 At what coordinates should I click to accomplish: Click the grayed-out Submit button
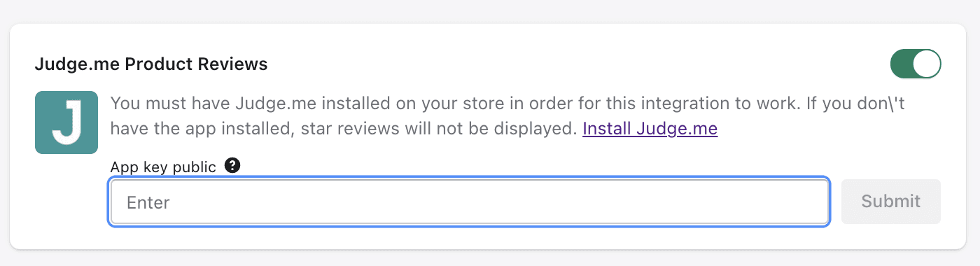(x=890, y=202)
